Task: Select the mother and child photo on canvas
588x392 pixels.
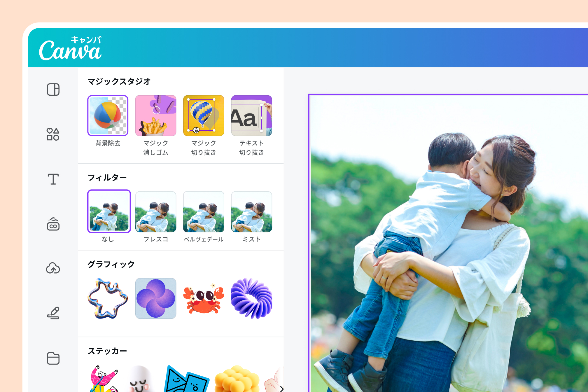Action: pyautogui.click(x=449, y=243)
